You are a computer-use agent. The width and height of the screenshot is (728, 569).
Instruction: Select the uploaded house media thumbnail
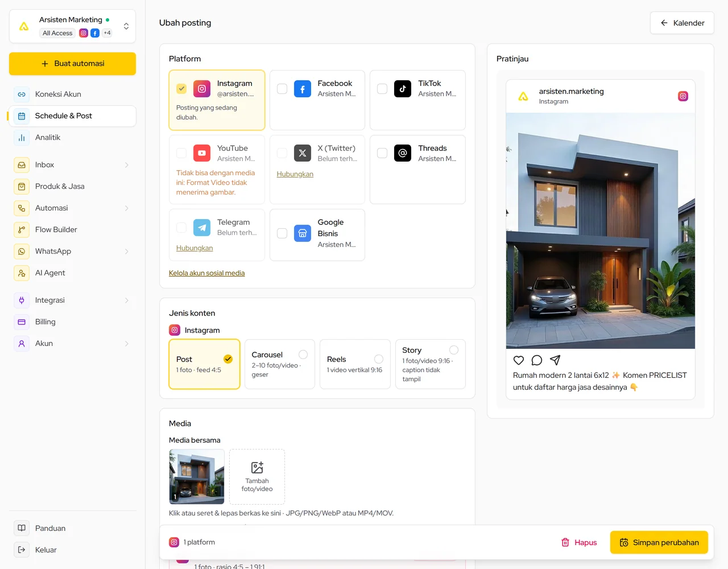click(x=197, y=477)
